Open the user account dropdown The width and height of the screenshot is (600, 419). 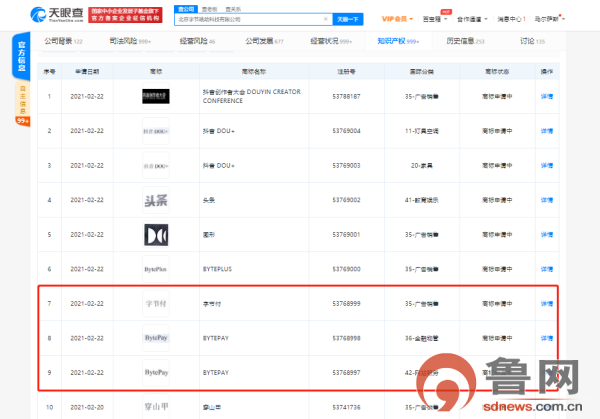coord(549,19)
